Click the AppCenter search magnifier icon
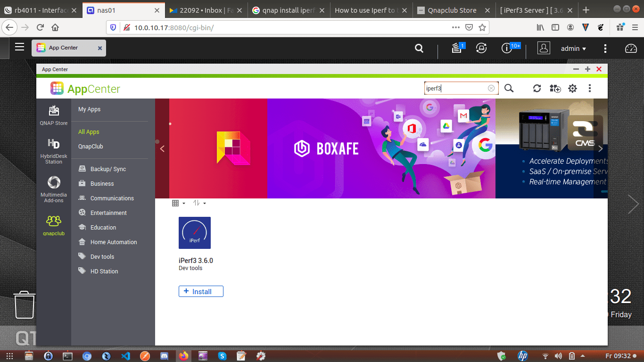Viewport: 644px width, 362px height. coord(509,88)
